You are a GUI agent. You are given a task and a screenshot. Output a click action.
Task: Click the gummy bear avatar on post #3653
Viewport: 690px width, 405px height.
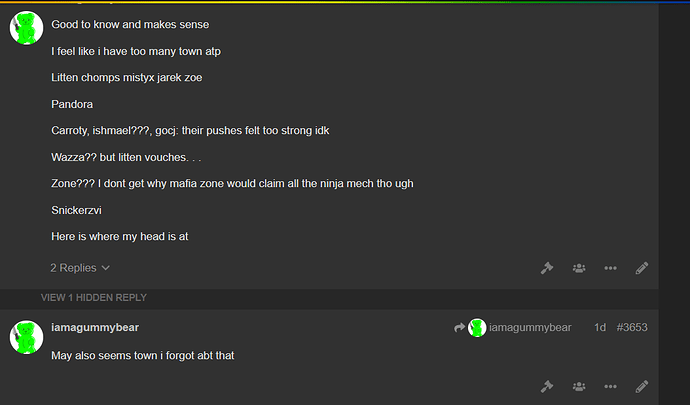[x=26, y=337]
